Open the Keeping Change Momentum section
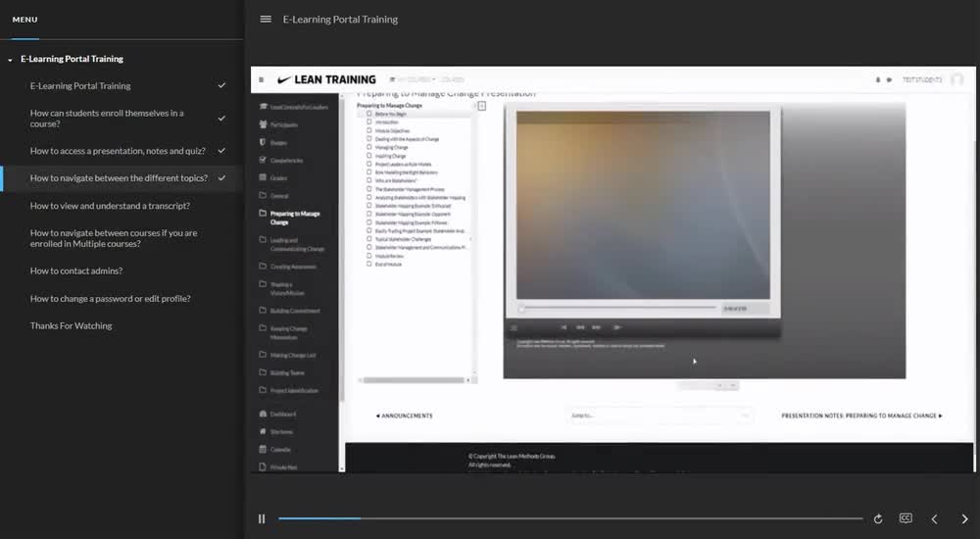 (284, 332)
